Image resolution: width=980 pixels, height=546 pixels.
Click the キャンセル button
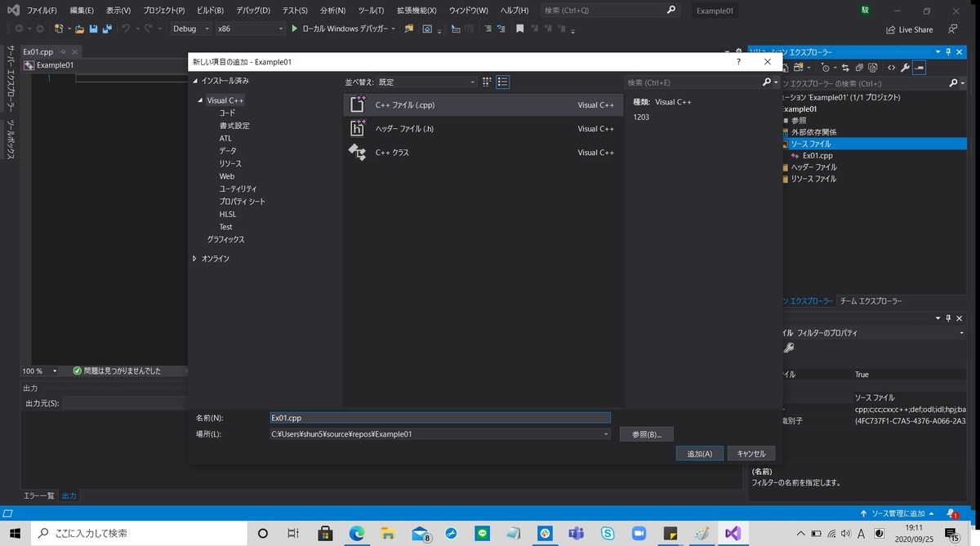pyautogui.click(x=751, y=454)
